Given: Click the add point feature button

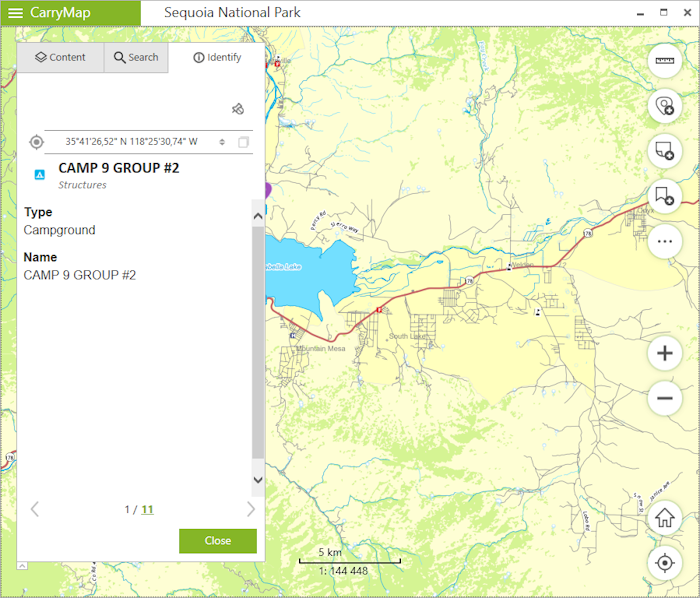Looking at the screenshot, I should click(x=664, y=106).
